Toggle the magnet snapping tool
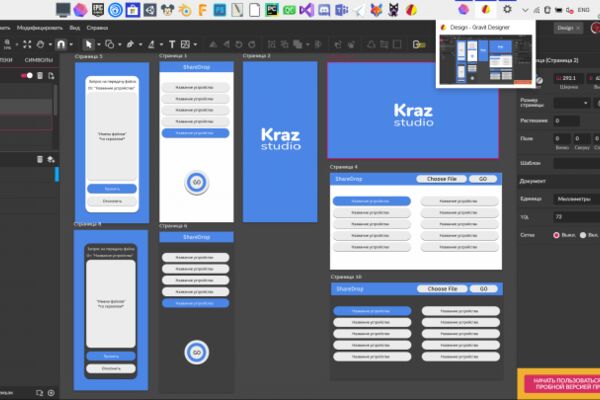Viewport: 600px width, 400px height. pyautogui.click(x=61, y=44)
